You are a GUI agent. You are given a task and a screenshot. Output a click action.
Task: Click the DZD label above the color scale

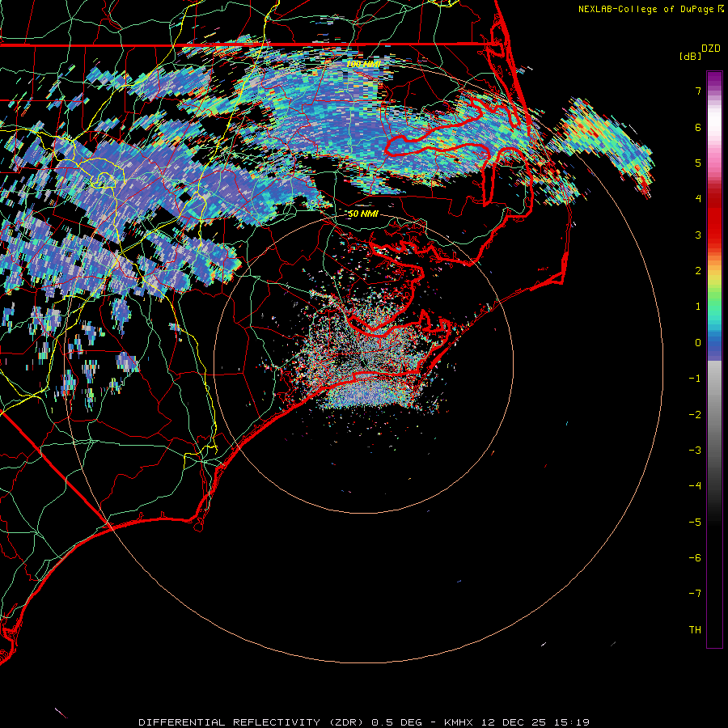(x=711, y=49)
